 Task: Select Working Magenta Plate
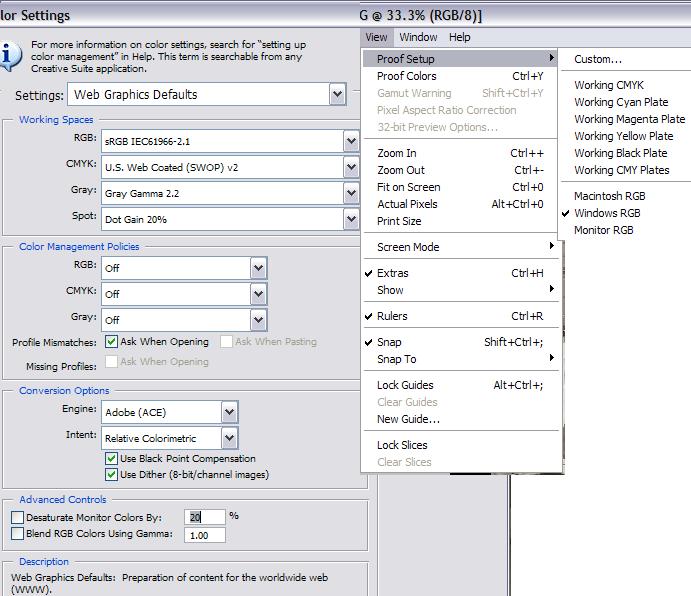[625, 119]
